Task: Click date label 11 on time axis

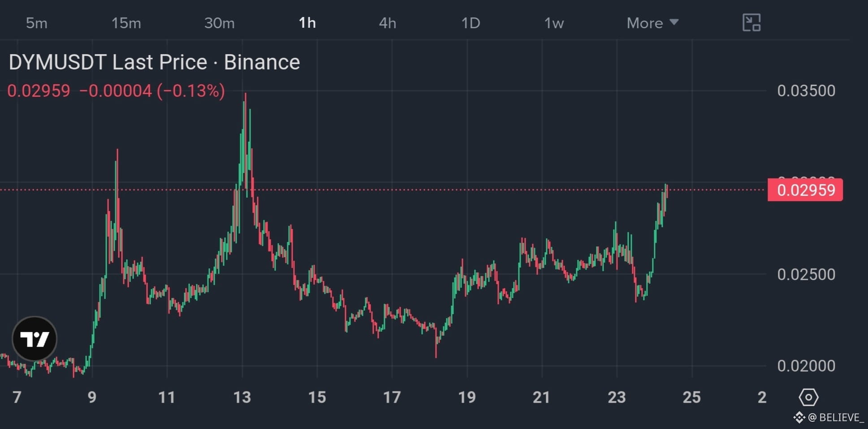Action: [x=167, y=397]
